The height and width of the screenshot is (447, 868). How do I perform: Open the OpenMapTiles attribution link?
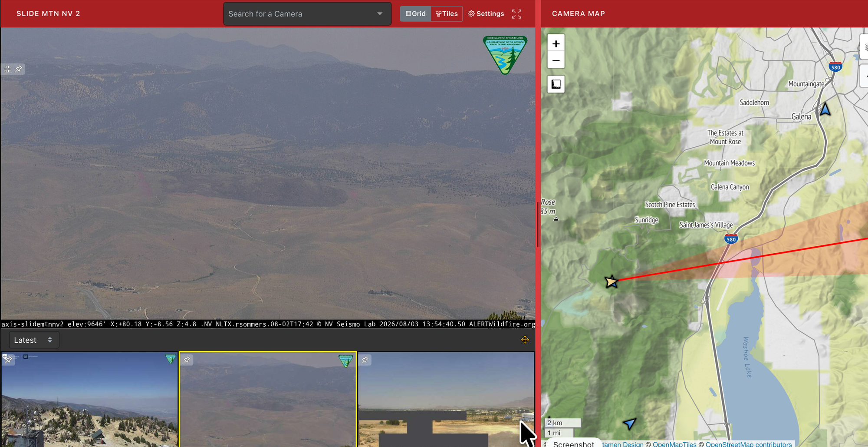point(674,444)
